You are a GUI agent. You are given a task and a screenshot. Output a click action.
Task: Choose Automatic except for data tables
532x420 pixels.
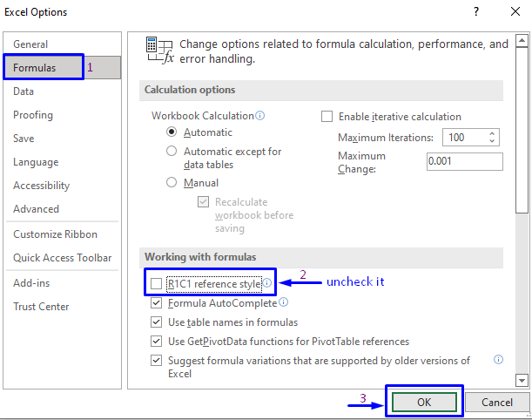click(x=172, y=151)
